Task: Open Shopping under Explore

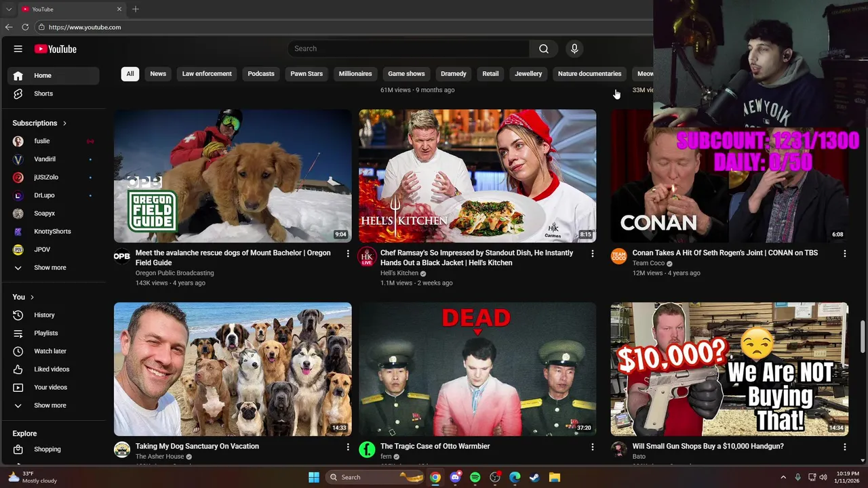Action: pos(53,449)
